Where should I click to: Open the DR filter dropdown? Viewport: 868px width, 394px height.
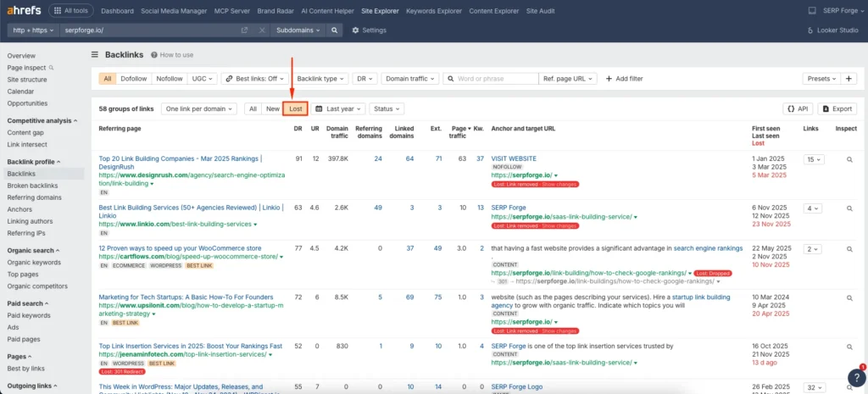coord(364,79)
